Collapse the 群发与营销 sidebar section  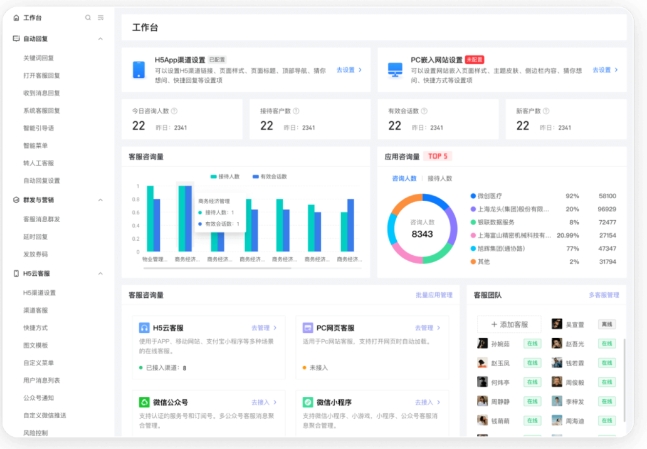click(x=101, y=200)
